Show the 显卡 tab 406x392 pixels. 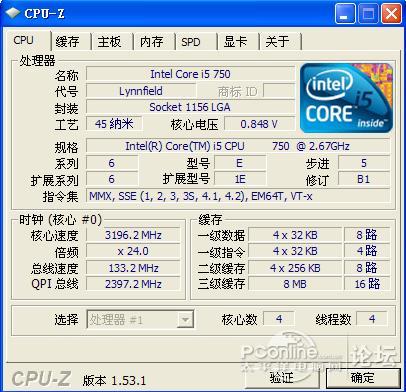click(235, 42)
